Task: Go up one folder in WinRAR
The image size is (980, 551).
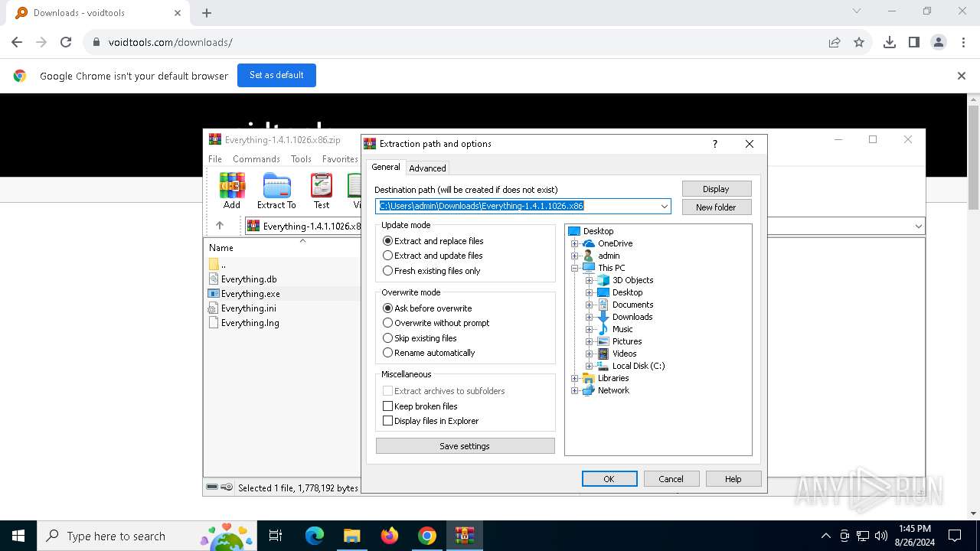Action: click(220, 226)
